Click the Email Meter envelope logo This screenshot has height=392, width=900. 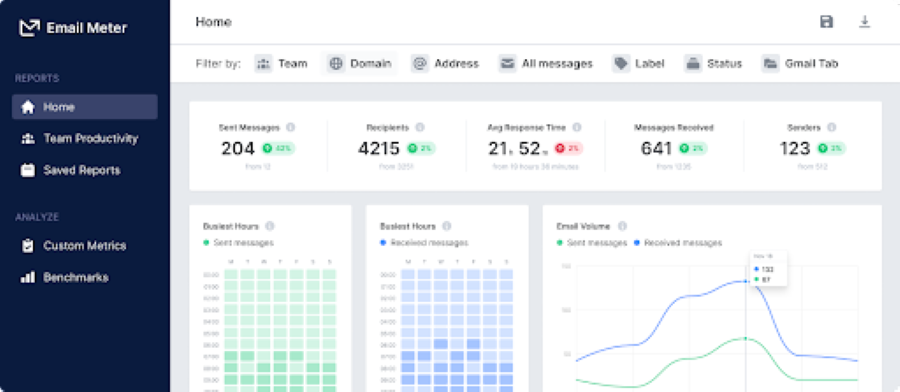[29, 28]
